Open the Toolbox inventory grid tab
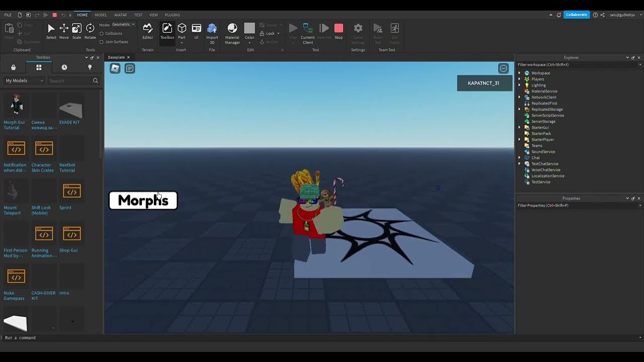 [39, 67]
